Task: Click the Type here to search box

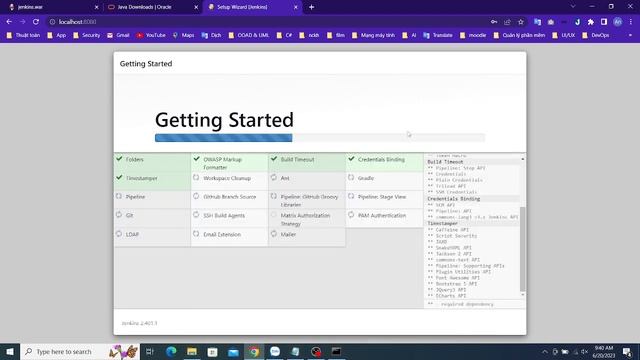Action: pos(80,351)
